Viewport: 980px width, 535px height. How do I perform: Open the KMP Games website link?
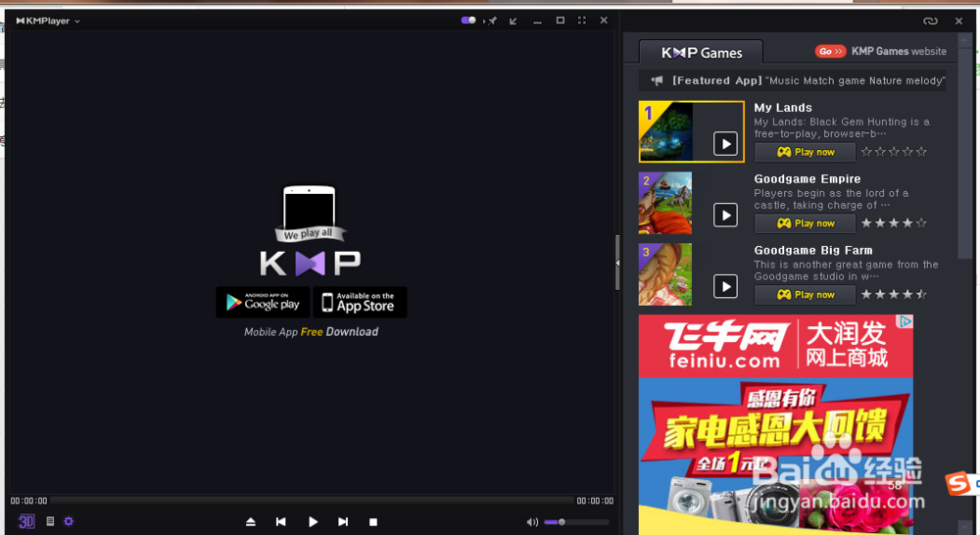[899, 51]
